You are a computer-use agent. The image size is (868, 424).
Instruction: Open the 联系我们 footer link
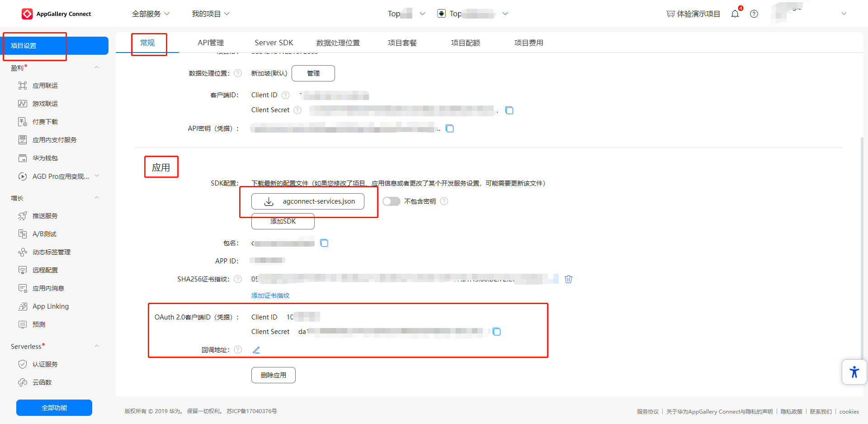tap(821, 412)
